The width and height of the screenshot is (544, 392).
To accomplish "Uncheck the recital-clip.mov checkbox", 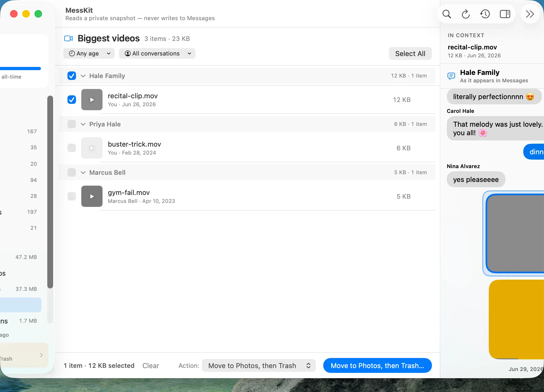I will click(72, 100).
